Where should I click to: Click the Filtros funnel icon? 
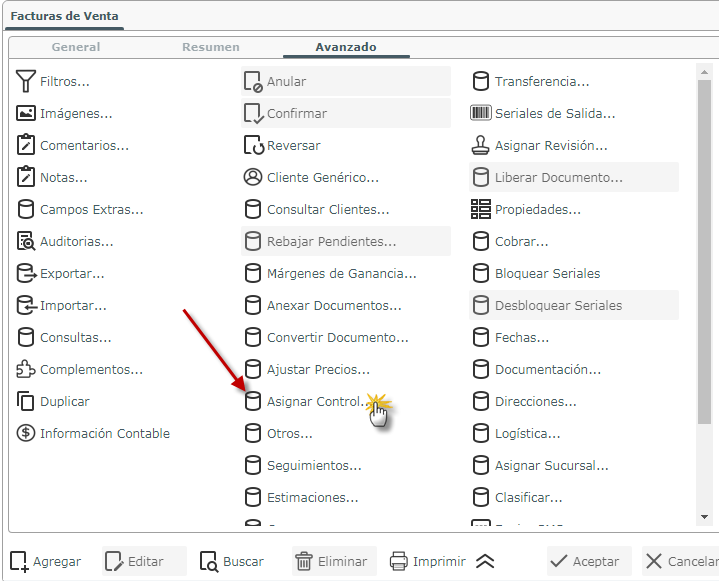point(26,81)
